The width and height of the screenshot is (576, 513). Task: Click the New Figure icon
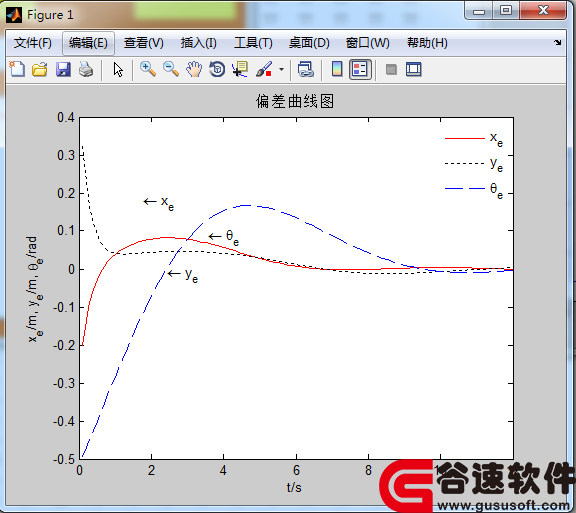point(17,69)
